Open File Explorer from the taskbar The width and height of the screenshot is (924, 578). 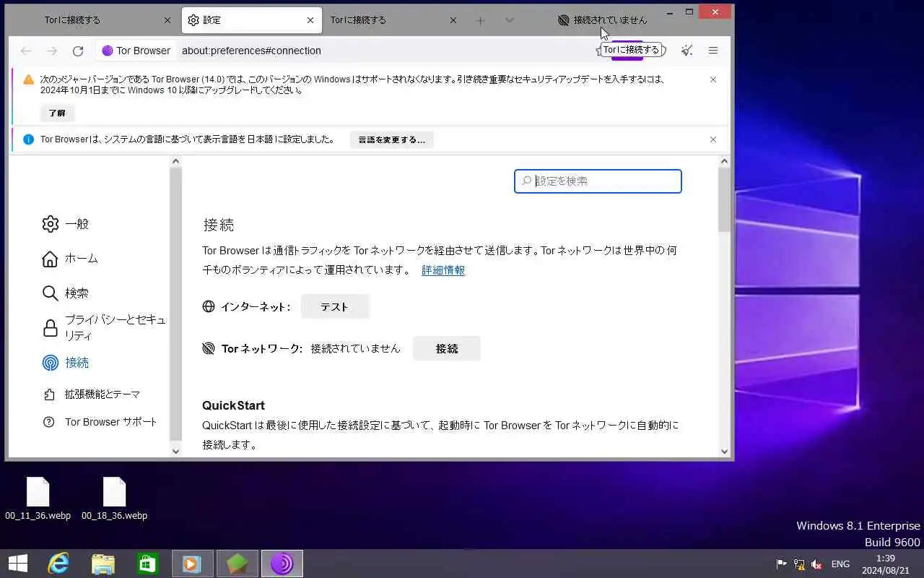coord(103,564)
